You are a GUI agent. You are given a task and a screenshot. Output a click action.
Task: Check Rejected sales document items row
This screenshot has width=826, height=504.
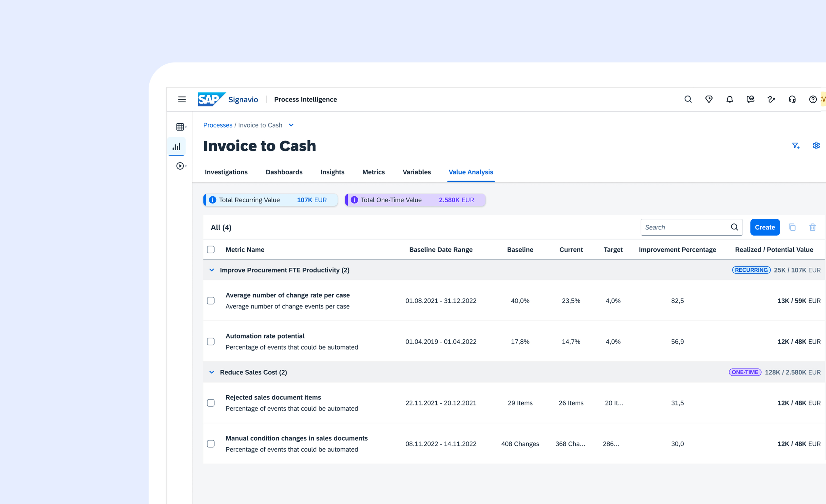click(211, 403)
